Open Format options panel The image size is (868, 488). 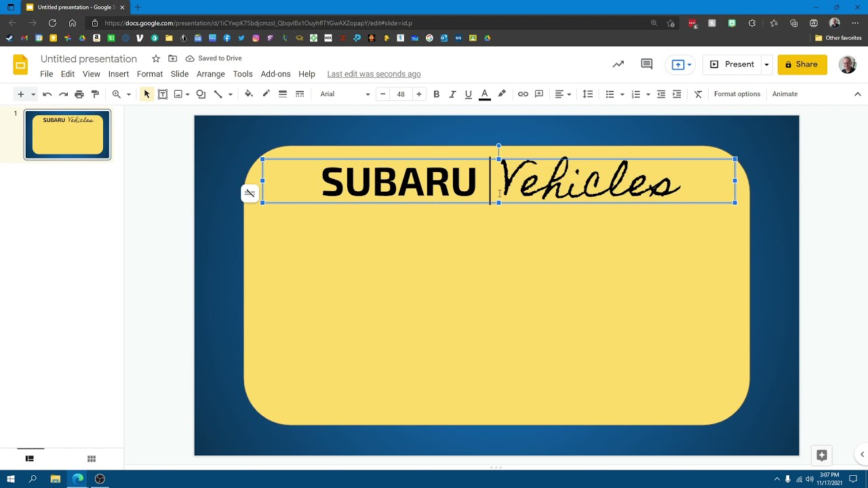point(737,94)
